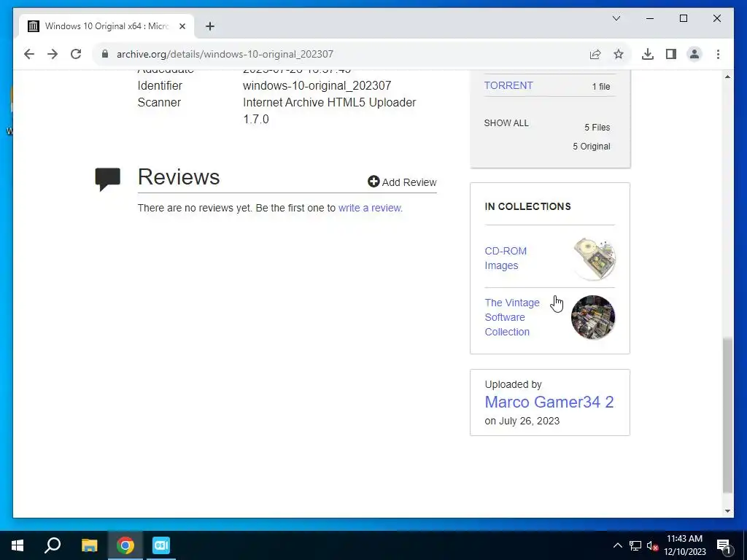Open the Windows Start menu

click(x=18, y=545)
